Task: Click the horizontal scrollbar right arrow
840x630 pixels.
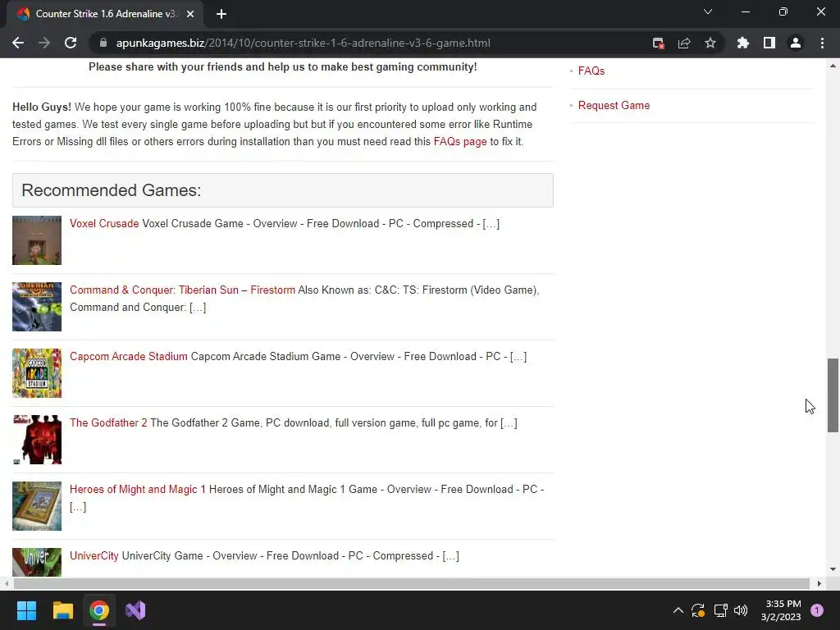Action: click(819, 583)
